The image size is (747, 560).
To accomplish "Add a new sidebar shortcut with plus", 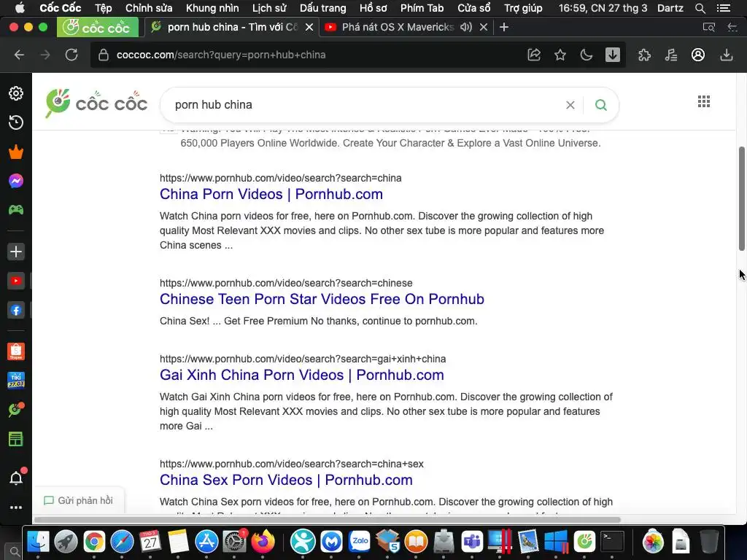I will tap(16, 252).
